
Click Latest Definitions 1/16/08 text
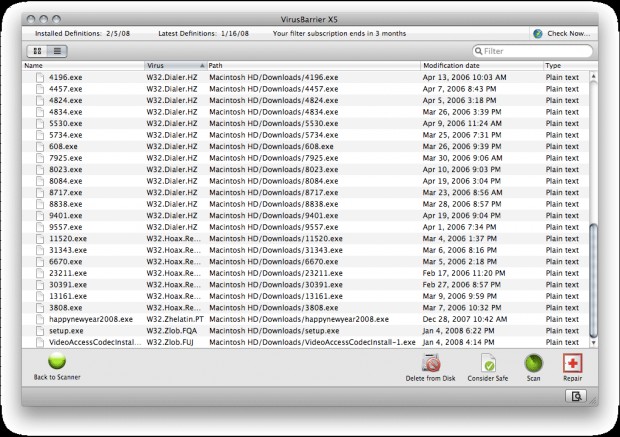(204, 34)
